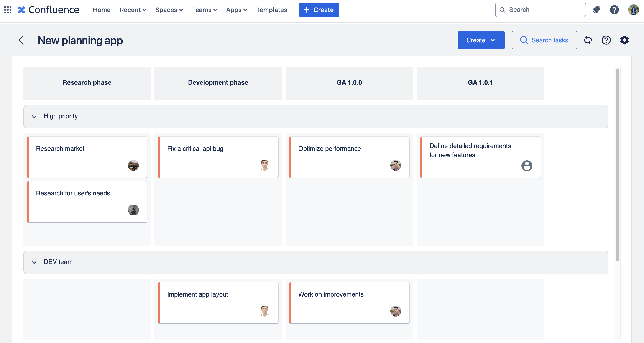Collapse the DEV team swimlane

coord(34,262)
